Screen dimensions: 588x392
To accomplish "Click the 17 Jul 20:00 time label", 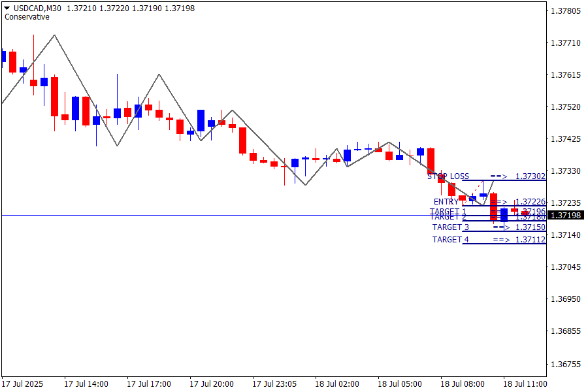I will (212, 384).
